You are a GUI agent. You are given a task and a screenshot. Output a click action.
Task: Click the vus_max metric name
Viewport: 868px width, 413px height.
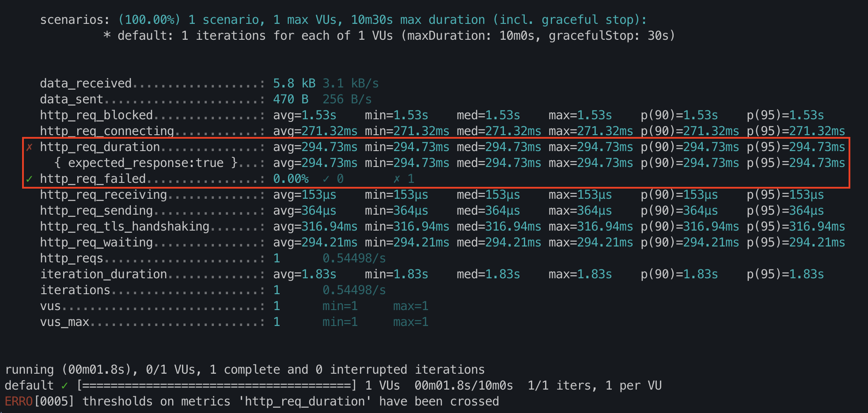64,322
